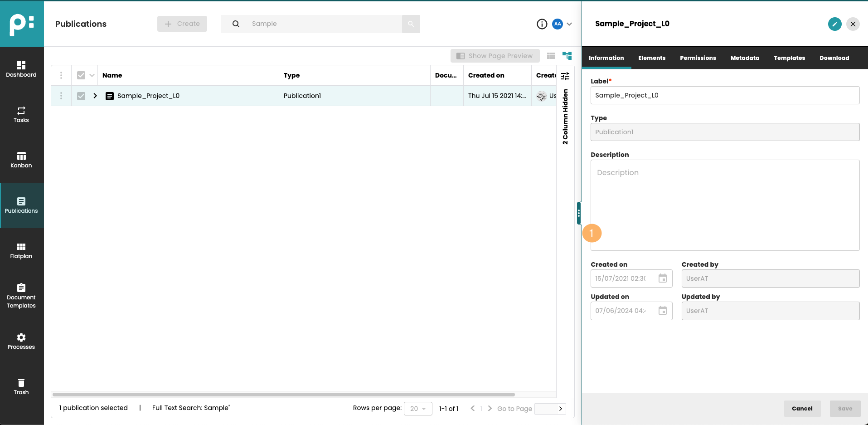Screen dimensions: 868x425
Task: Toggle the select-all header checkbox
Action: click(81, 75)
